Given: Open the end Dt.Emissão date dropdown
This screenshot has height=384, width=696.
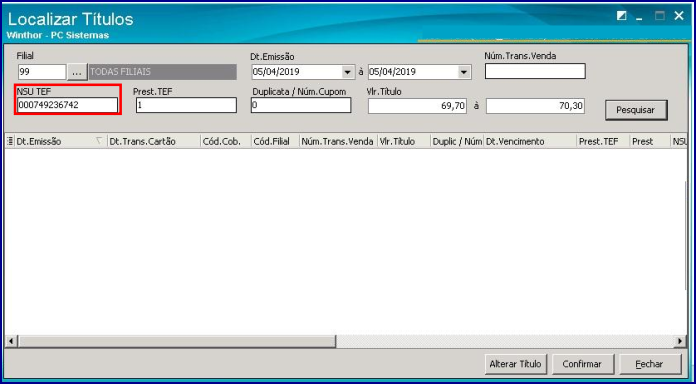Looking at the screenshot, I should point(463,72).
